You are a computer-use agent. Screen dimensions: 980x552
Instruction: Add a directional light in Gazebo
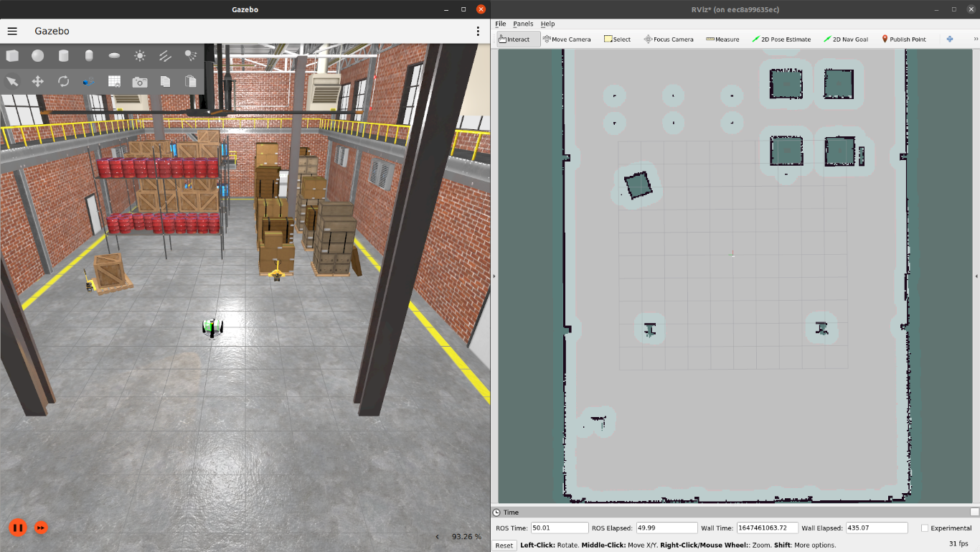click(165, 56)
